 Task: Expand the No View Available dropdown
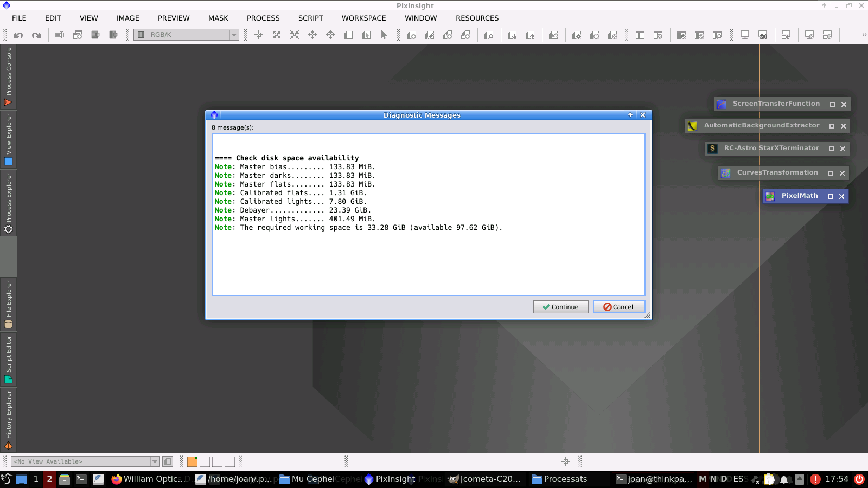[x=155, y=461]
